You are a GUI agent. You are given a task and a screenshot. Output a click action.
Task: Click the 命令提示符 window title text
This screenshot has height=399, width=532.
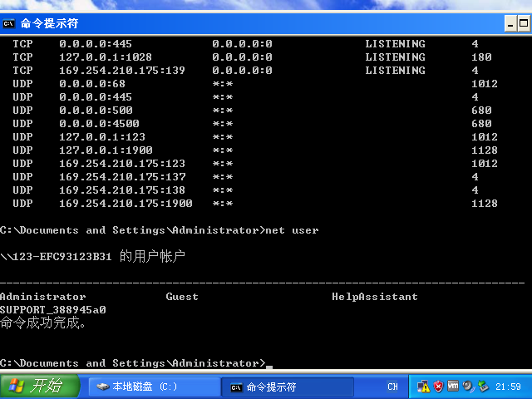point(50,24)
